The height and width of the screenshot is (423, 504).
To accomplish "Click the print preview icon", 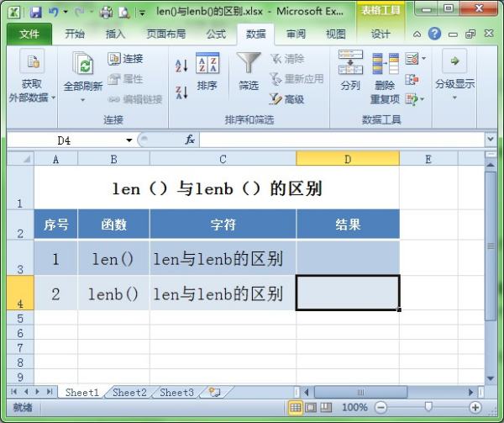I will [x=124, y=13].
